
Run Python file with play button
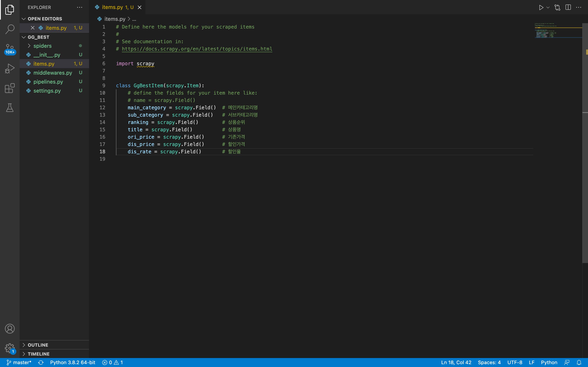click(x=541, y=8)
